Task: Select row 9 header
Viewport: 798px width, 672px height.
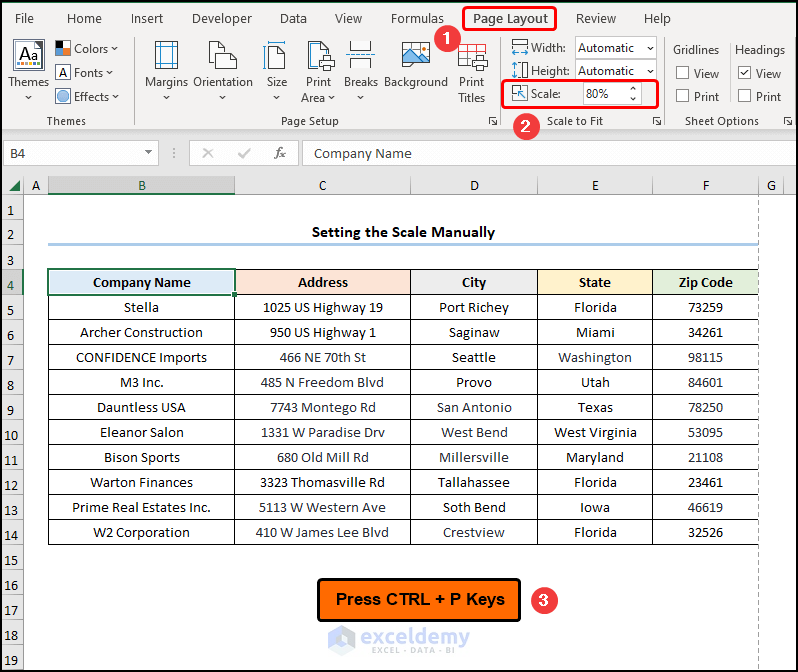Action: tap(11, 410)
